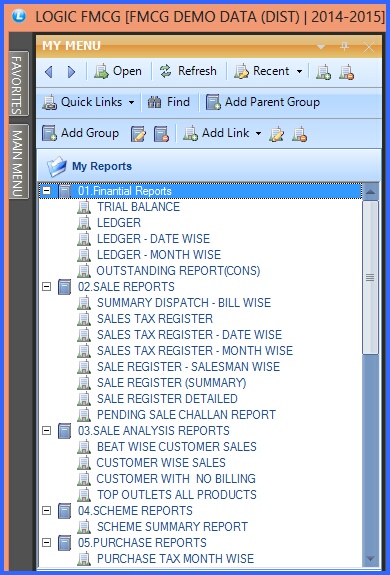Open PURCHASE TAX MONTH WISE

click(x=175, y=558)
